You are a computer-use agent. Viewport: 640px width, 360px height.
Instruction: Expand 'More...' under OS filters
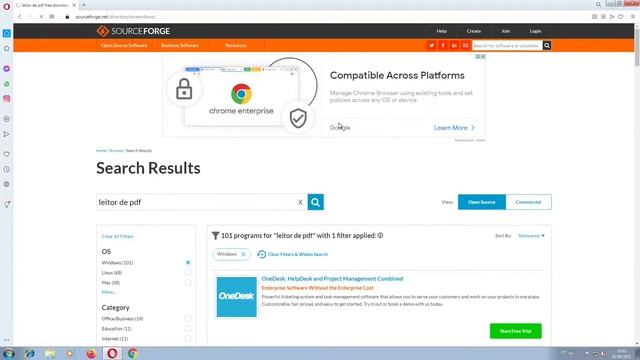click(x=109, y=292)
